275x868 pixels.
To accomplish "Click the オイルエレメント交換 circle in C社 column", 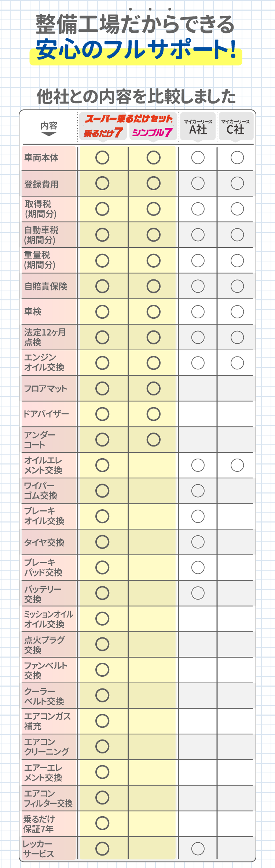I will (x=237, y=465).
